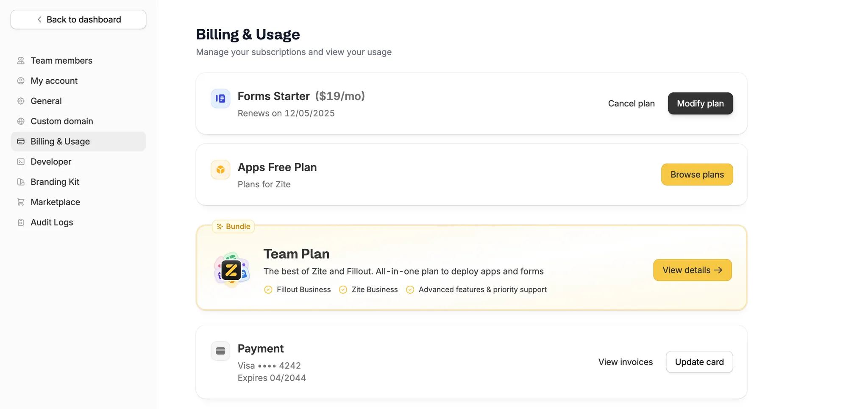Image resolution: width=868 pixels, height=409 pixels.
Task: Click the Custom domain globe icon
Action: (21, 121)
